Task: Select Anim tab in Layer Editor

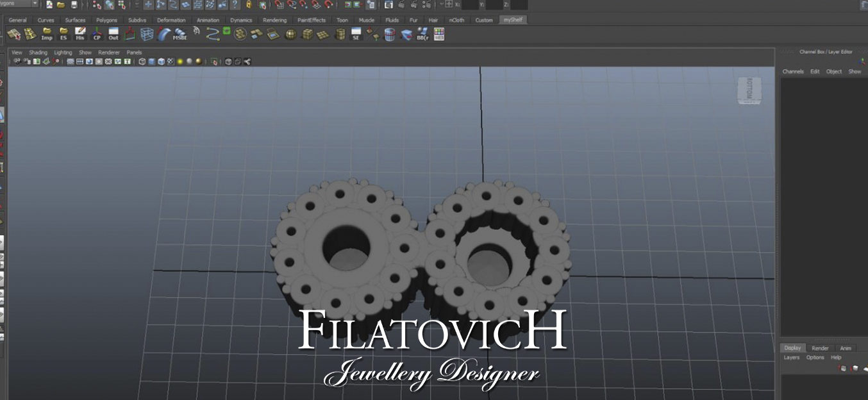Action: (x=846, y=348)
